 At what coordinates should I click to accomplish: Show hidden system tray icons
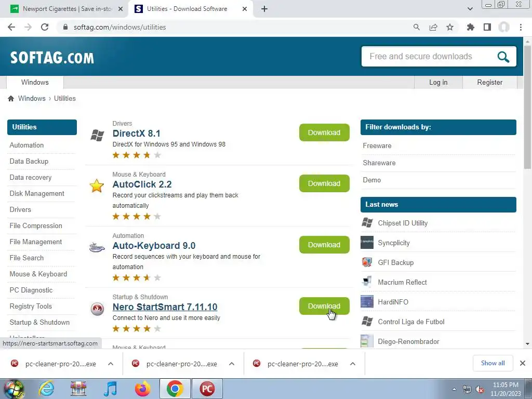(x=454, y=390)
